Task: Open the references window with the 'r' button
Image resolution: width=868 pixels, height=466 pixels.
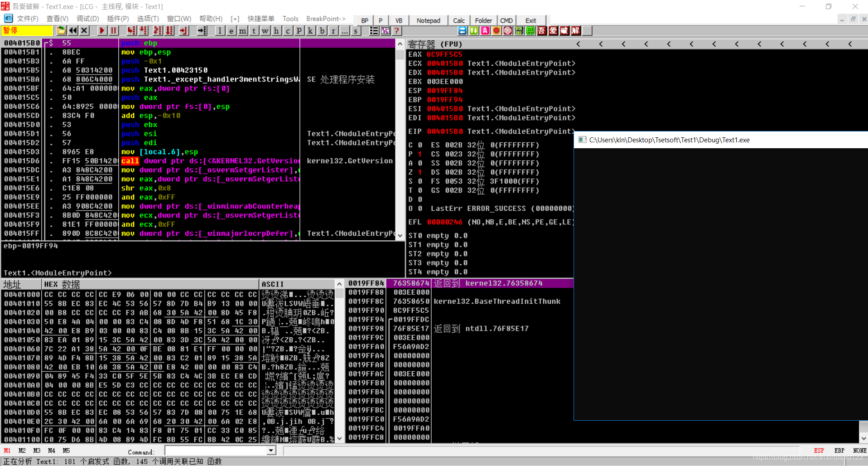Action: pyautogui.click(x=333, y=30)
